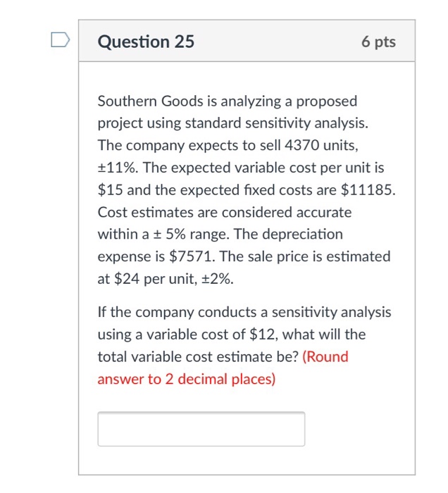Click the words "Southern Goods"
448x493 pixels.
click(141, 101)
